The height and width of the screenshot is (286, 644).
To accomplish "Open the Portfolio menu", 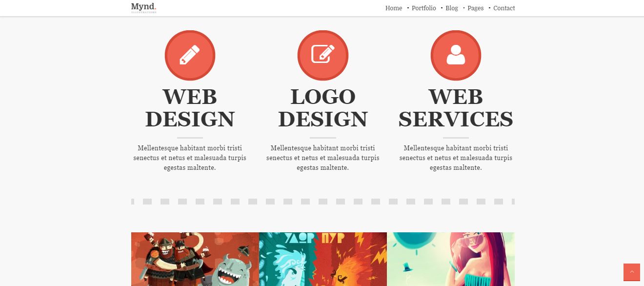I will click(x=423, y=8).
